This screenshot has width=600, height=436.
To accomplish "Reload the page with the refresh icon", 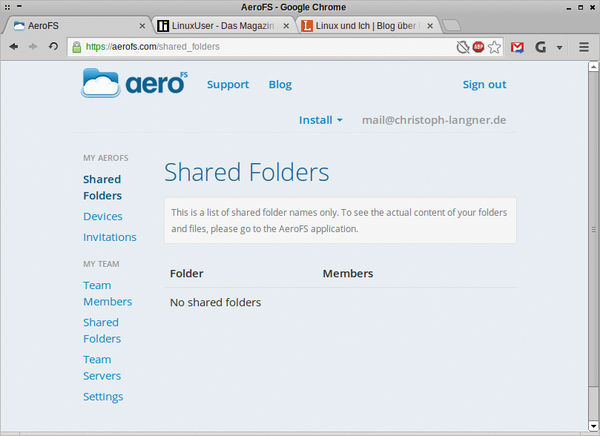I will coord(54,47).
